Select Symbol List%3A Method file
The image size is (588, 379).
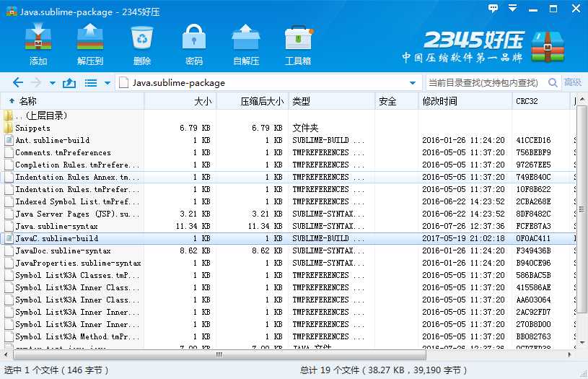point(288,336)
